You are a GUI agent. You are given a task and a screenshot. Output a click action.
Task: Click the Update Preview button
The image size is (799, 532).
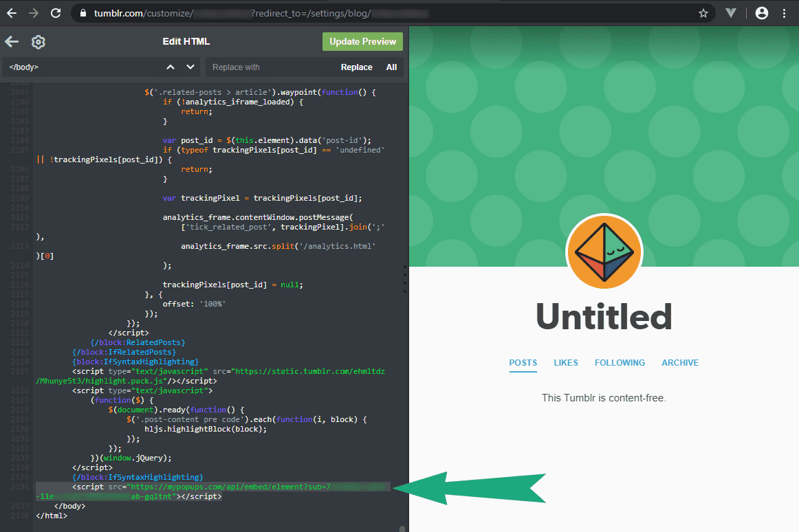pos(362,41)
